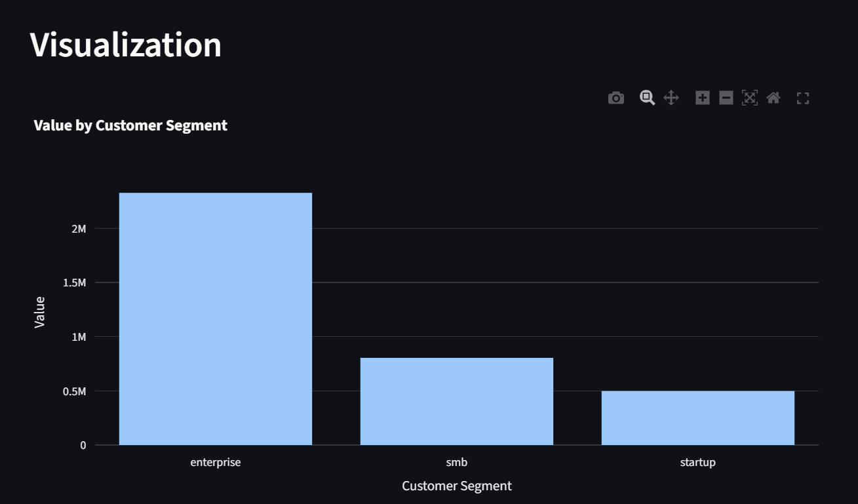Open chart fullscreen view icon
The height and width of the screenshot is (504, 858).
click(803, 98)
